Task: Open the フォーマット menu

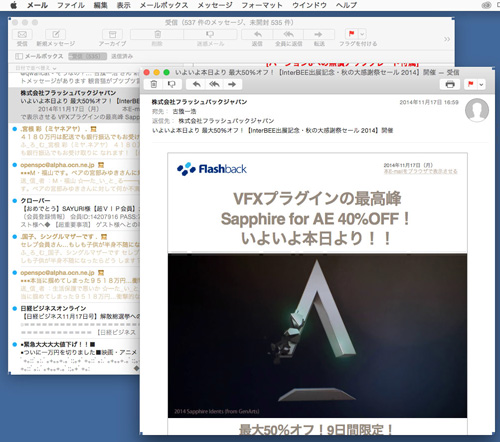Action: 262,5
